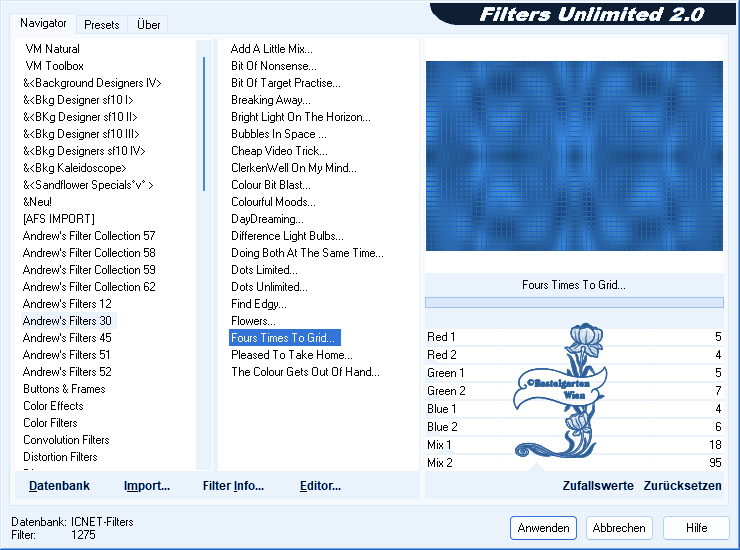This screenshot has height=550, width=740.
Task: Choose the Flowers... filter
Action: [253, 321]
